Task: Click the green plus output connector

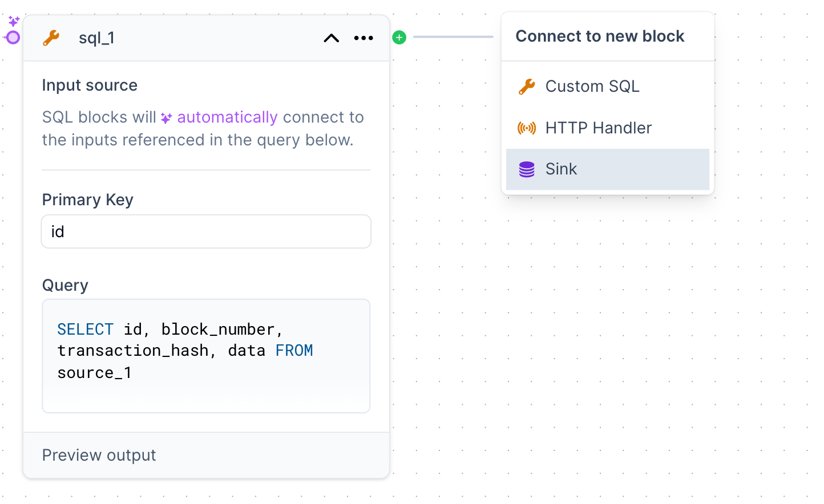Action: [399, 38]
